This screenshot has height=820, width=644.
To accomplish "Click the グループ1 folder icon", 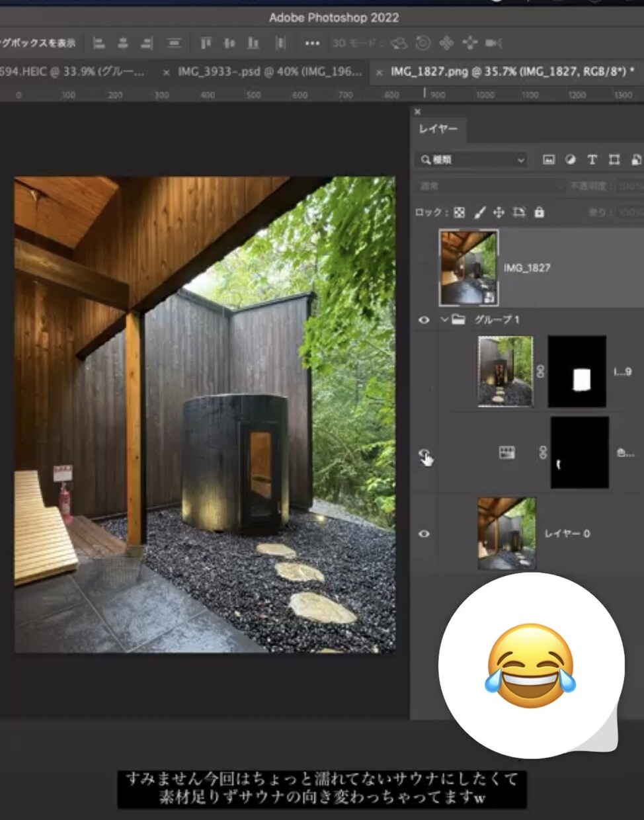I will (x=458, y=319).
